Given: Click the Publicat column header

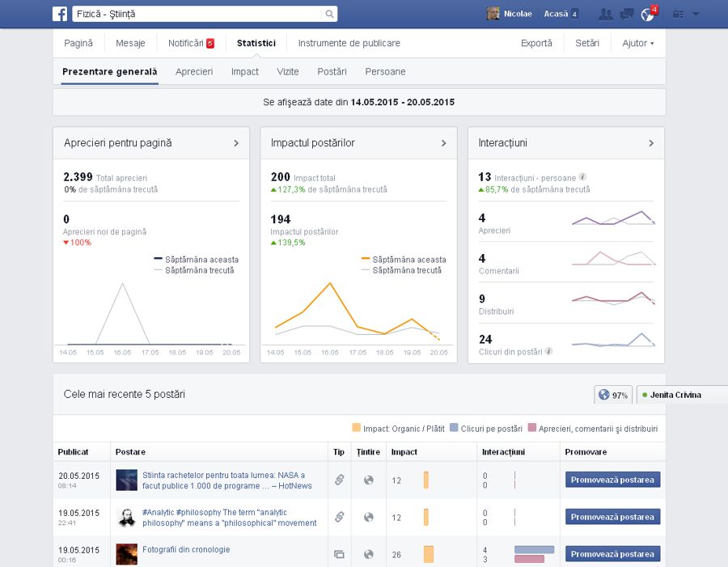Looking at the screenshot, I should click(73, 452).
